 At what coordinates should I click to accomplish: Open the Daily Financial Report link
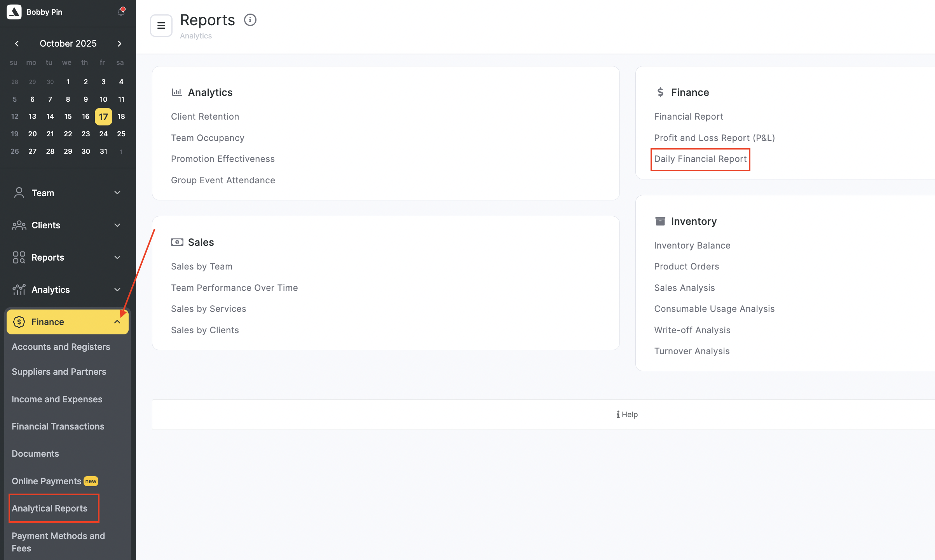tap(700, 159)
